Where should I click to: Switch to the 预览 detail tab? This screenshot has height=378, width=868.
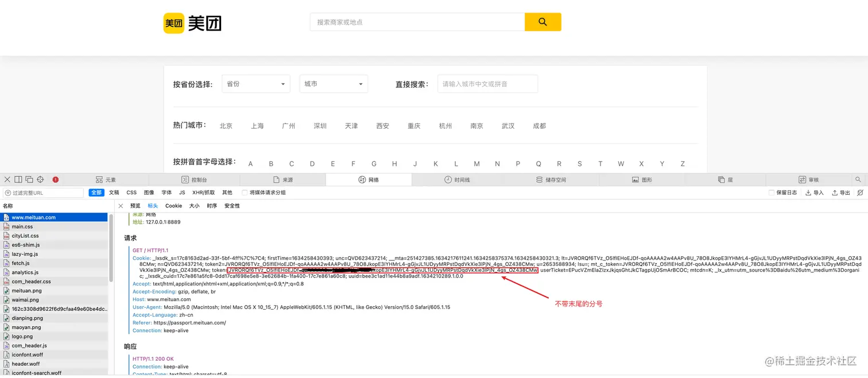click(x=135, y=206)
